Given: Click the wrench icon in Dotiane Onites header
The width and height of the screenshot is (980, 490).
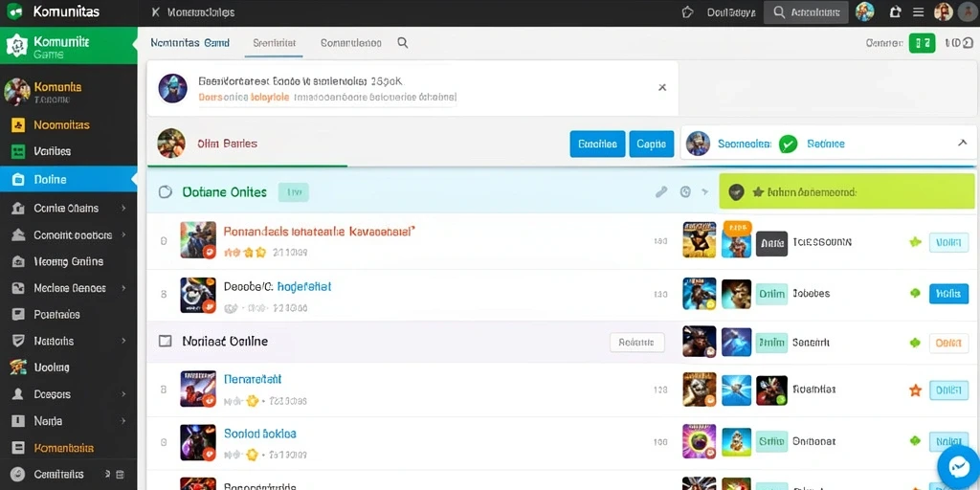Looking at the screenshot, I should tap(661, 191).
